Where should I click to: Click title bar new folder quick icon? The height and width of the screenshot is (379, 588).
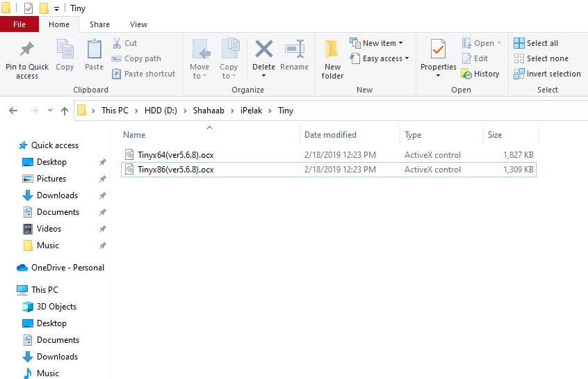44,8
